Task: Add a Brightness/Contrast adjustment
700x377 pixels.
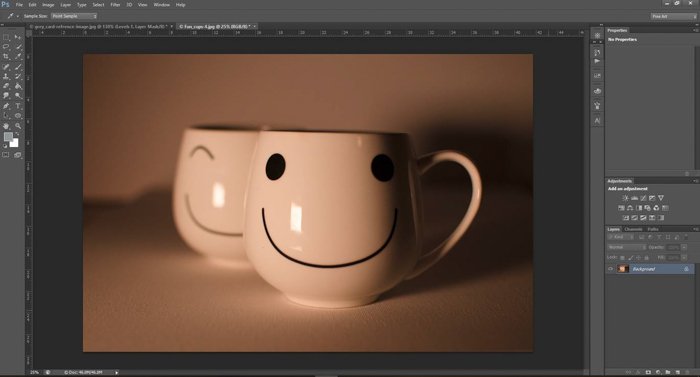Action: [625, 198]
